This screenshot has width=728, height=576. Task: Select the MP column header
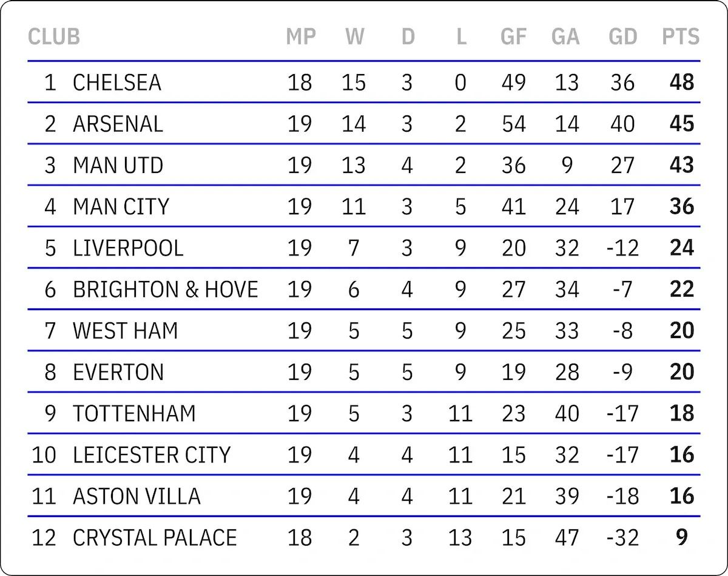tap(301, 37)
